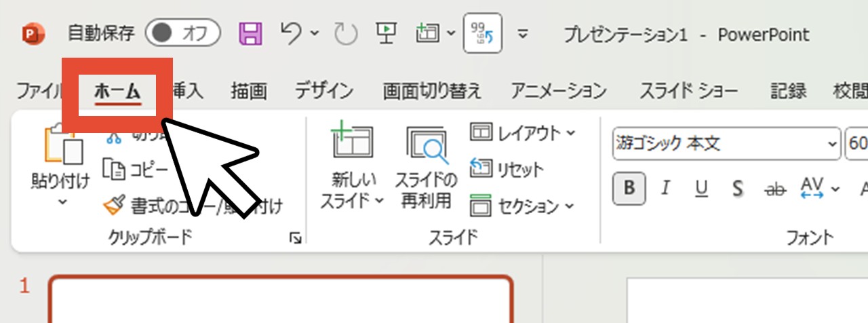Toggle text Shadow (S)

[x=738, y=188]
